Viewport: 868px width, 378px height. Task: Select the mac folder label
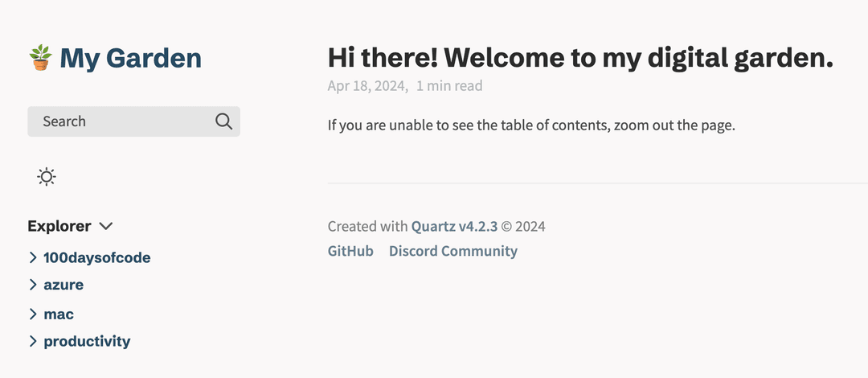pyautogui.click(x=59, y=314)
